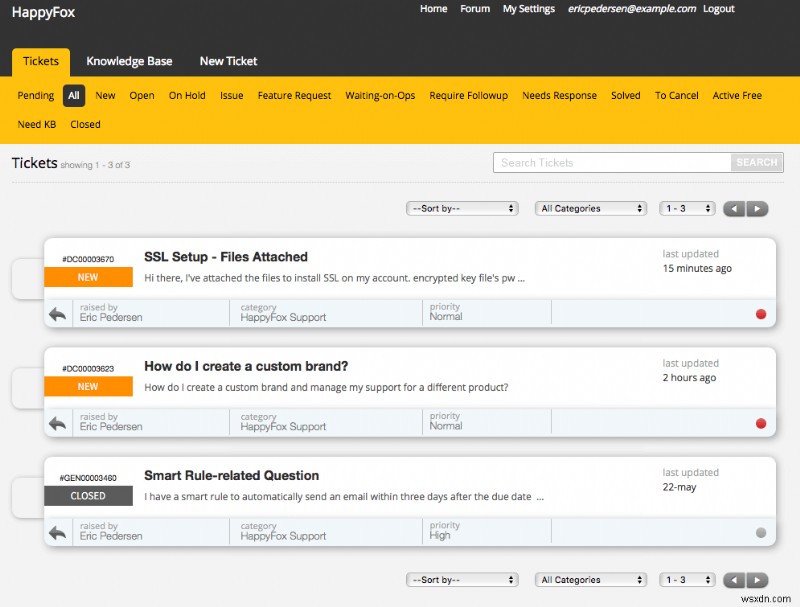
Task: Click the Logout link
Action: [x=718, y=9]
